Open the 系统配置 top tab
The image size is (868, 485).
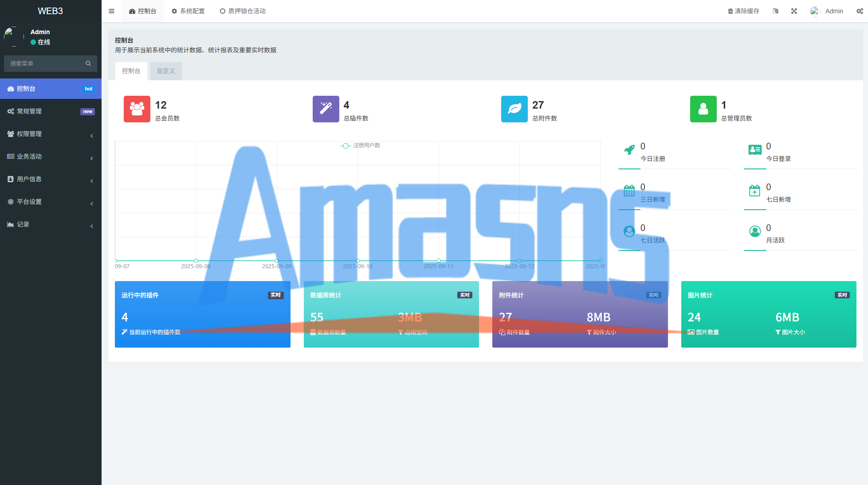[188, 11]
